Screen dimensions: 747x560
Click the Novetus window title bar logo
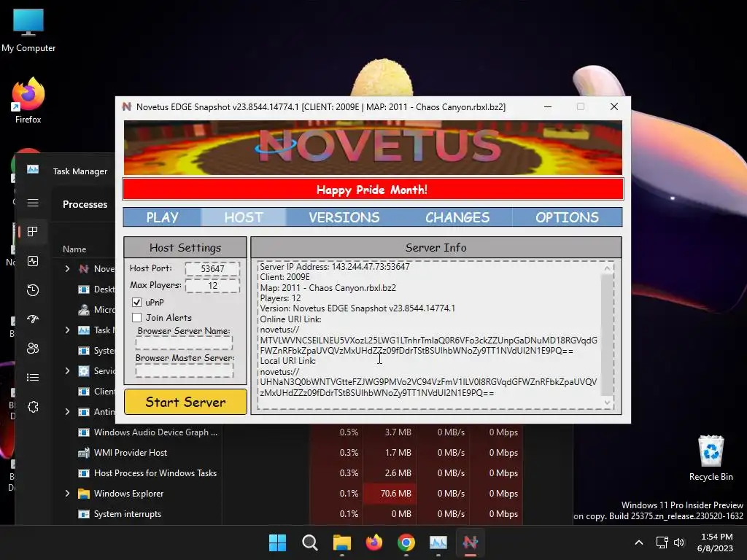tap(127, 106)
